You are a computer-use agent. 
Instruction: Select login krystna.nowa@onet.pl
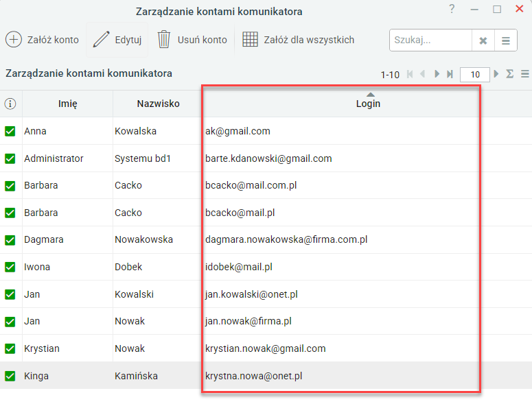click(x=253, y=376)
